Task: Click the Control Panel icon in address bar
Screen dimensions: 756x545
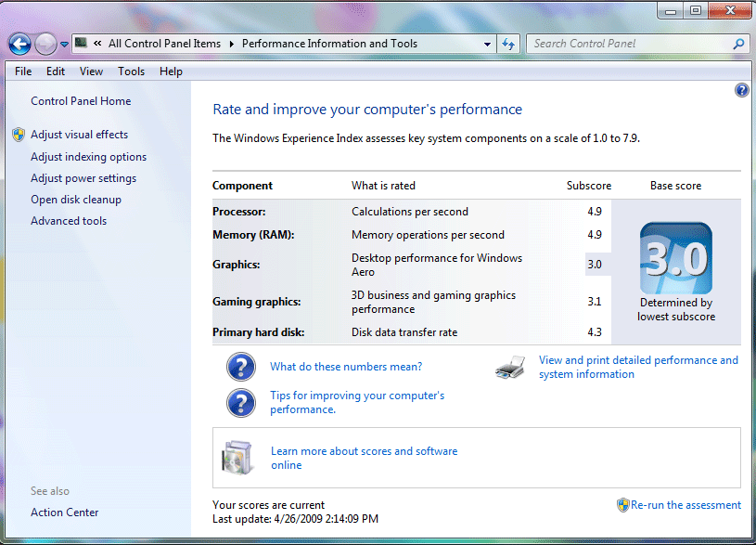Action: pyautogui.click(x=81, y=44)
